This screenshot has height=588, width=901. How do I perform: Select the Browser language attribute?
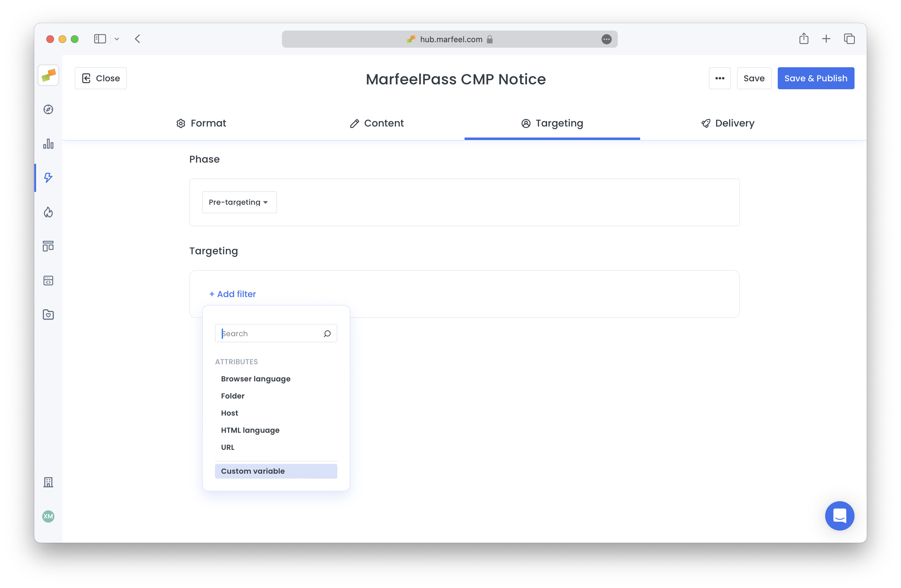pyautogui.click(x=256, y=378)
